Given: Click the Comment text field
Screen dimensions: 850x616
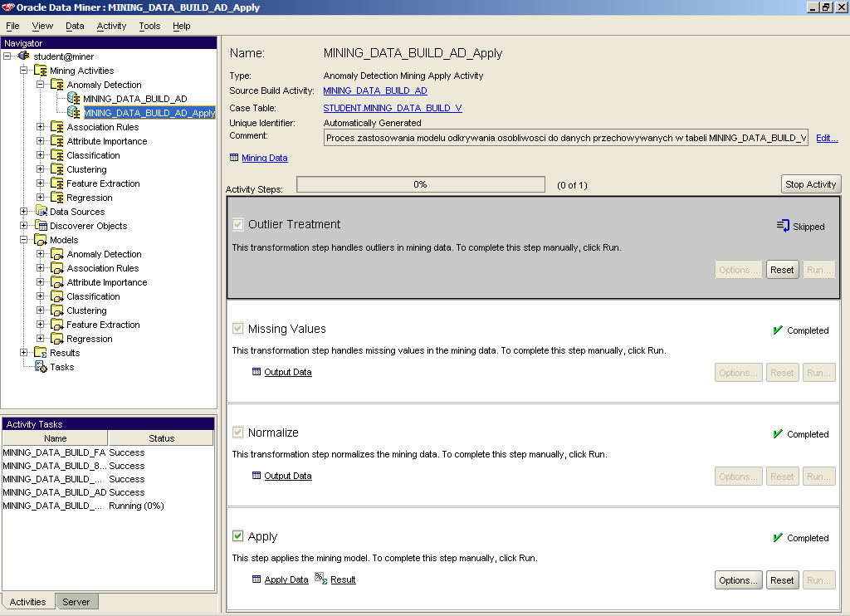Looking at the screenshot, I should pyautogui.click(x=566, y=138).
